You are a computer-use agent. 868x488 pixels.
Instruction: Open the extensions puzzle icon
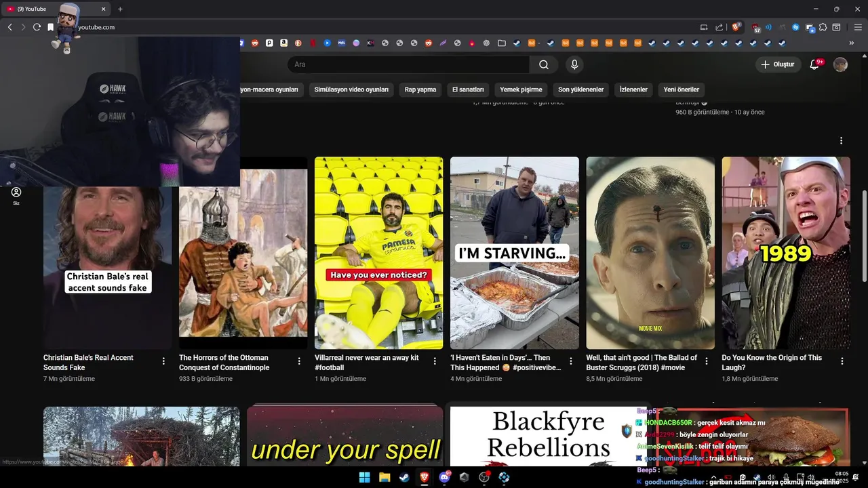[x=823, y=27]
